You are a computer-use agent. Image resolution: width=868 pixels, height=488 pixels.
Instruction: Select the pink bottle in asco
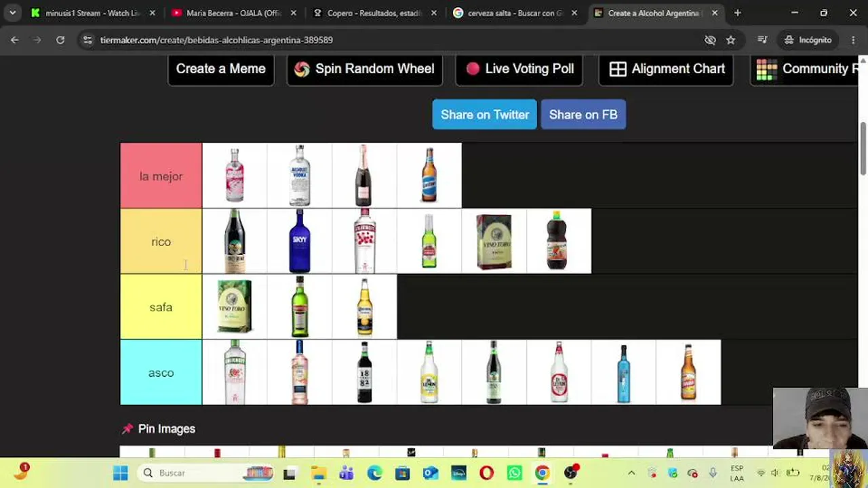300,372
